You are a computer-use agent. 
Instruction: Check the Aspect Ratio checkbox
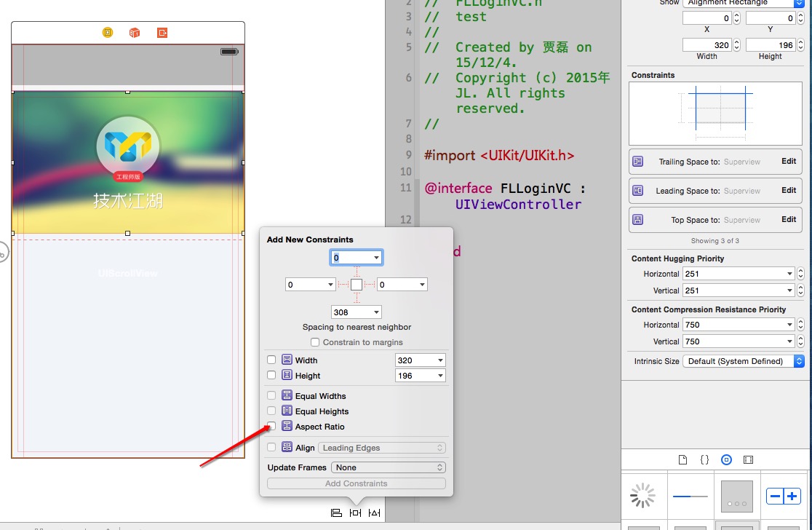coord(271,426)
